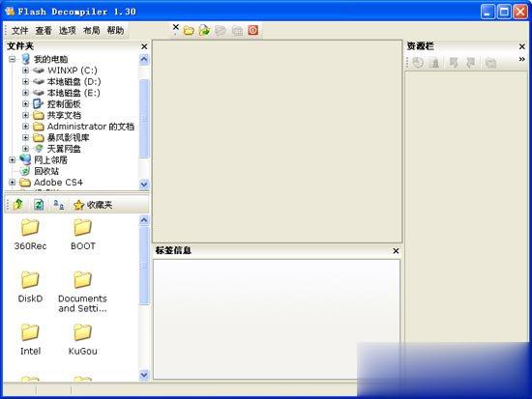Click folder tree scrollbar down arrow
The image size is (532, 399).
coord(144,185)
